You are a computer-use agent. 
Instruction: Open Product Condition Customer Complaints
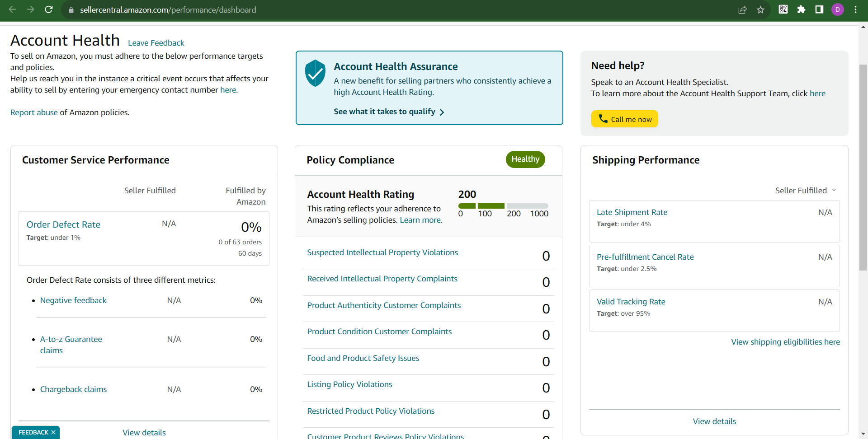click(379, 332)
